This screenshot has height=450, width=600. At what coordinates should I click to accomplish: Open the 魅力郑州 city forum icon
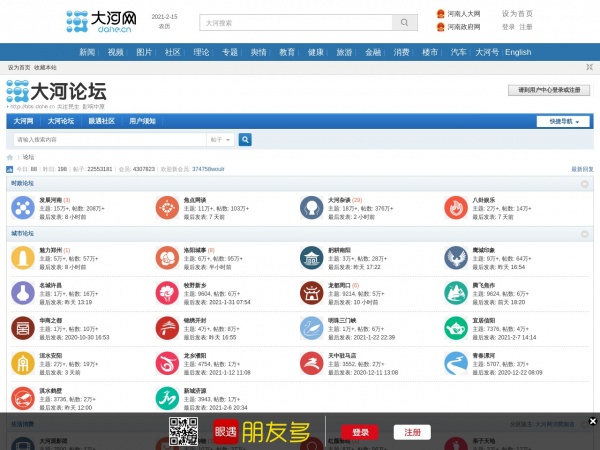(x=23, y=259)
